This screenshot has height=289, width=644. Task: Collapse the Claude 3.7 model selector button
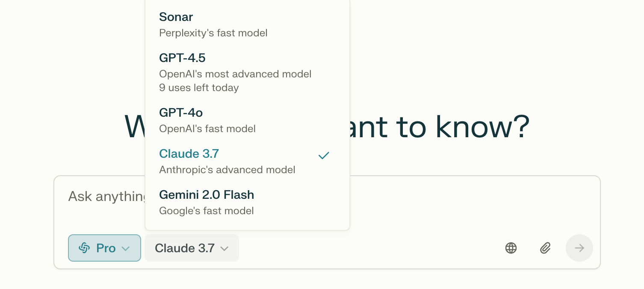coord(192,248)
